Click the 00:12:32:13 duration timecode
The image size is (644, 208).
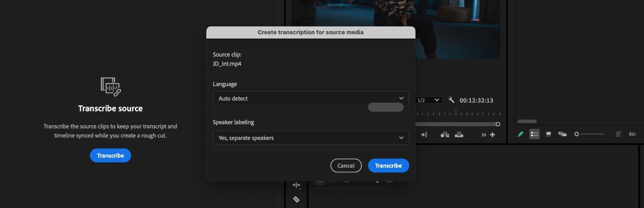click(476, 100)
